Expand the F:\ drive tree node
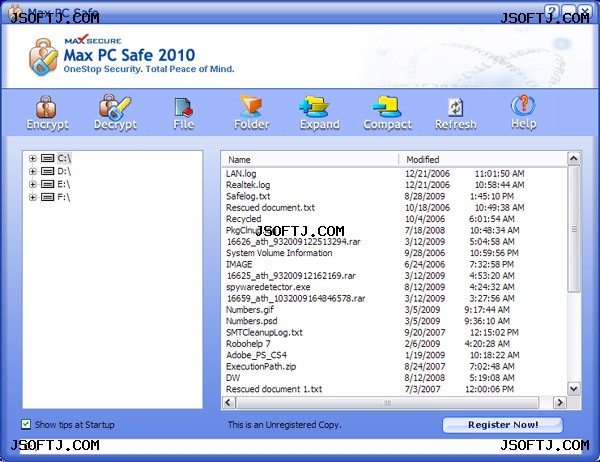Viewport: 600px width, 462px height. (x=33, y=197)
